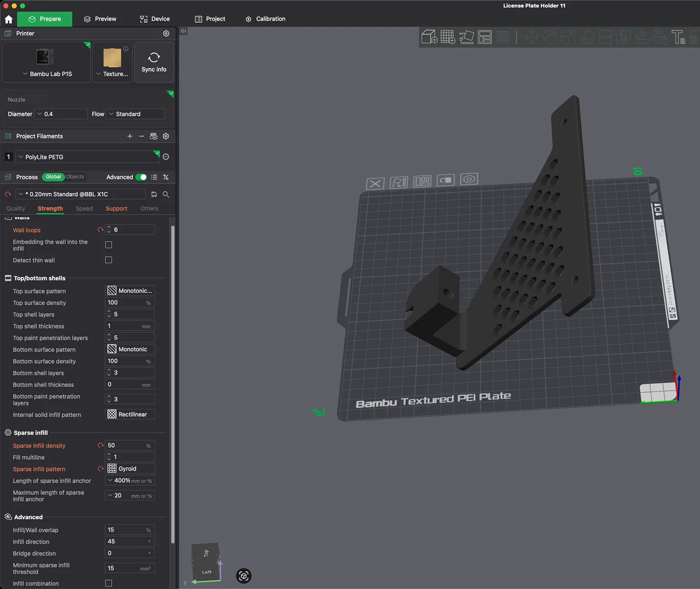Enable Infill combination checkbox
This screenshot has height=589, width=700.
pyautogui.click(x=109, y=584)
